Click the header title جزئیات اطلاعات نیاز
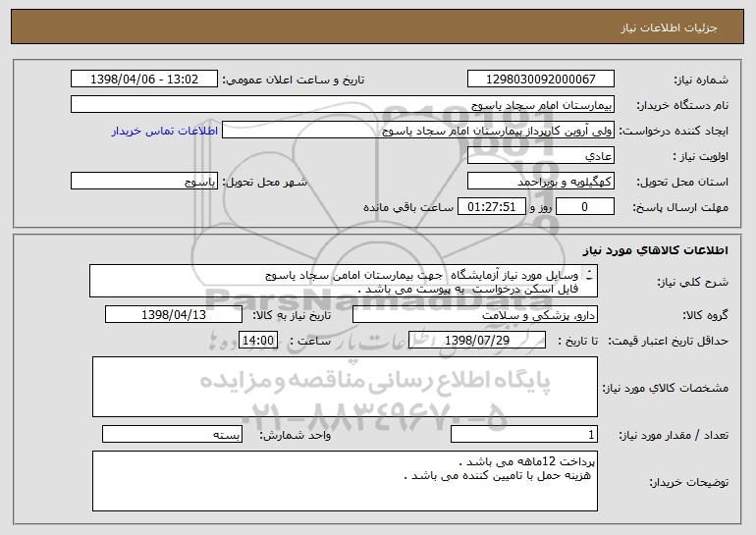The width and height of the screenshot is (756, 535). (669, 27)
